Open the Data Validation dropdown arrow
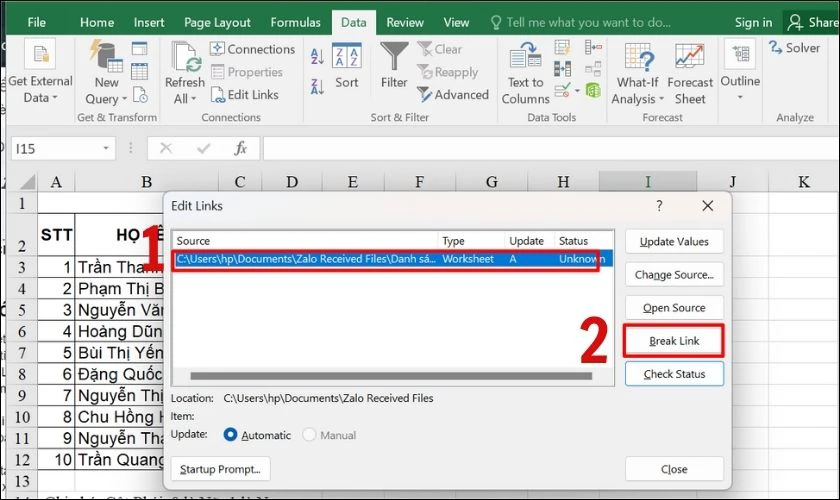Image resolution: width=840 pixels, height=500 pixels. (577, 91)
